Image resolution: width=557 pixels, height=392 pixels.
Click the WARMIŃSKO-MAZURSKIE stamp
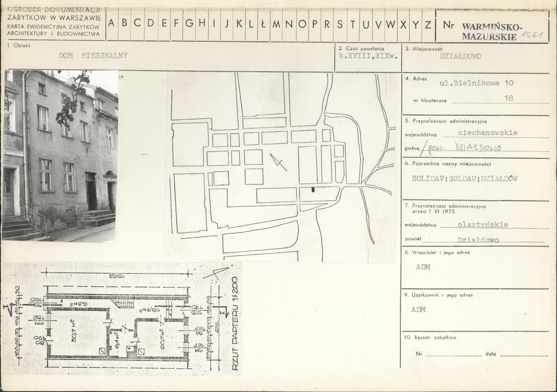[492, 32]
